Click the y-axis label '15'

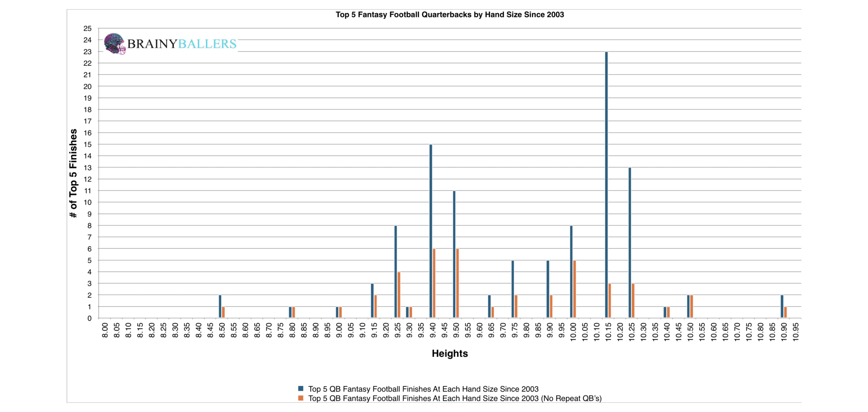(x=87, y=145)
